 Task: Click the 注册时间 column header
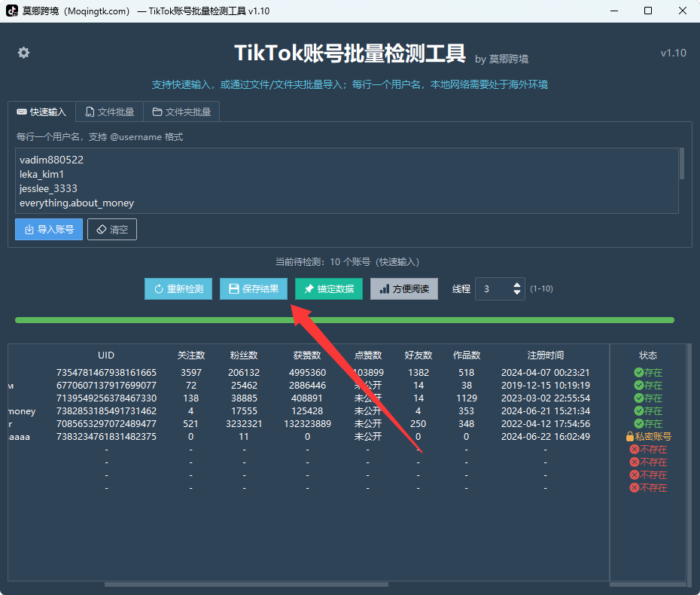click(546, 355)
